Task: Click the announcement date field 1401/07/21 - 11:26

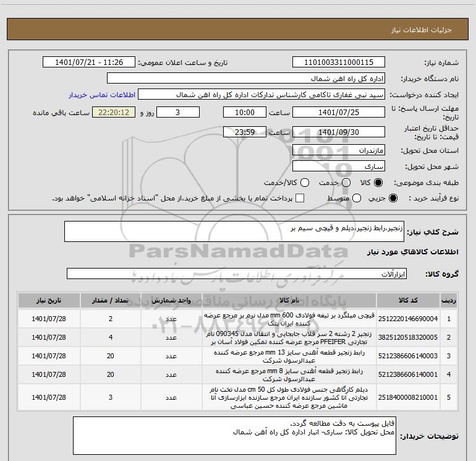Action: (89, 62)
